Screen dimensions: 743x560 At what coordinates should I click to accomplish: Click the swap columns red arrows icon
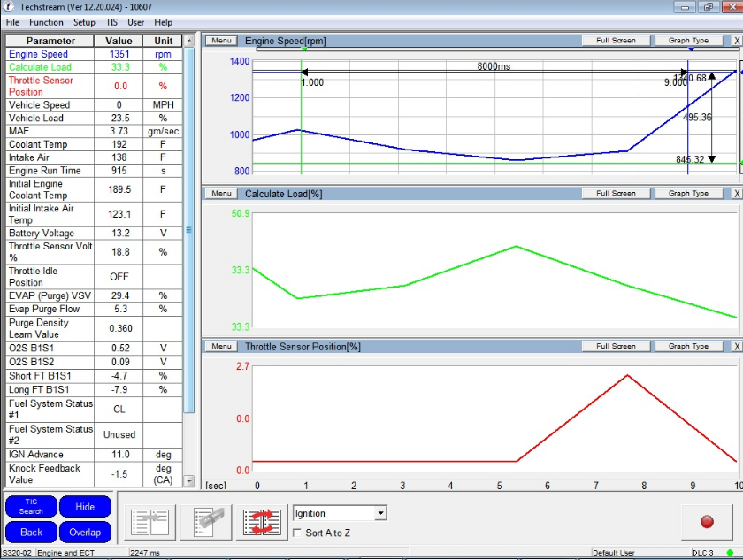(x=262, y=522)
